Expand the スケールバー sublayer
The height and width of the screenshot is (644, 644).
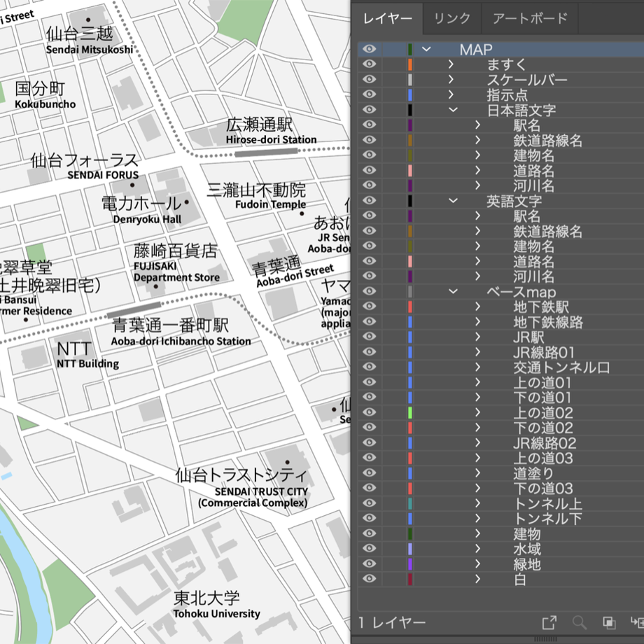click(x=451, y=79)
